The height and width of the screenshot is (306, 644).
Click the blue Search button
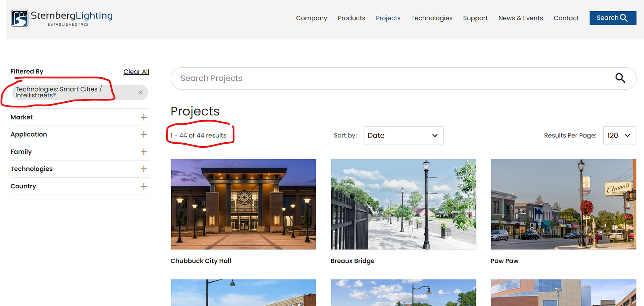point(613,18)
